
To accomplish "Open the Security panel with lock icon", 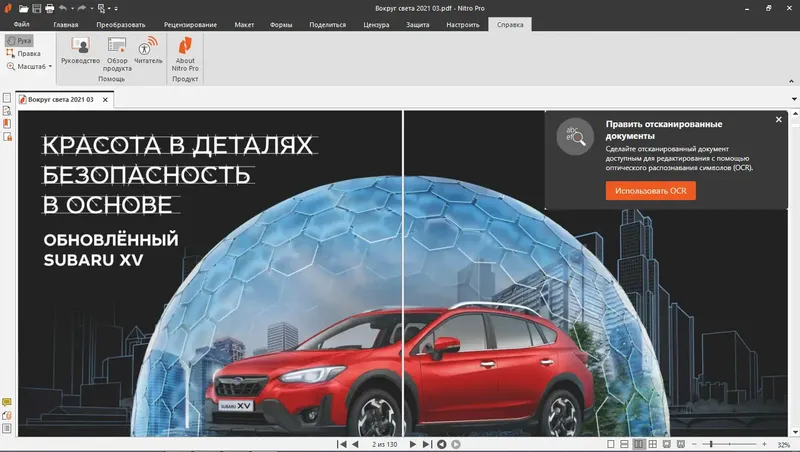I will pos(7,137).
